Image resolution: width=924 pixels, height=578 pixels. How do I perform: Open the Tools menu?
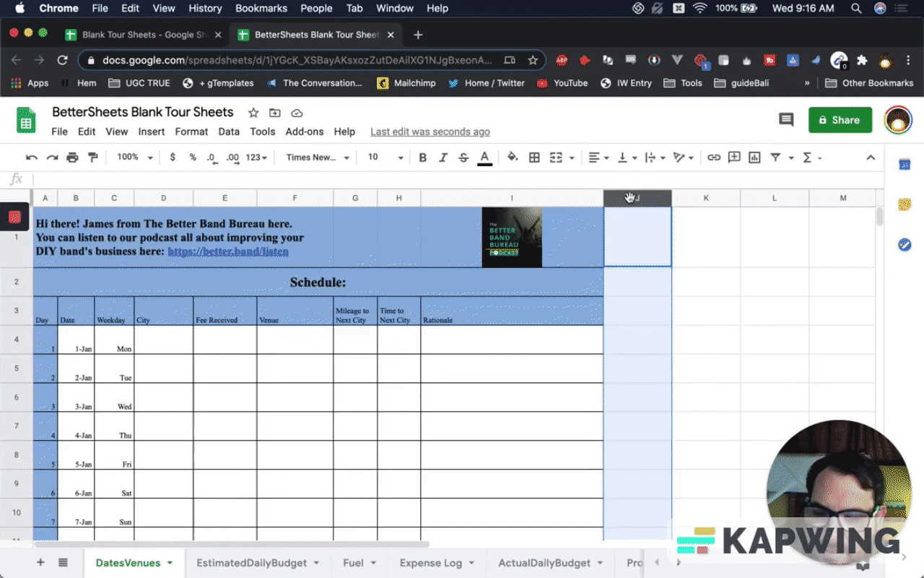coord(263,131)
